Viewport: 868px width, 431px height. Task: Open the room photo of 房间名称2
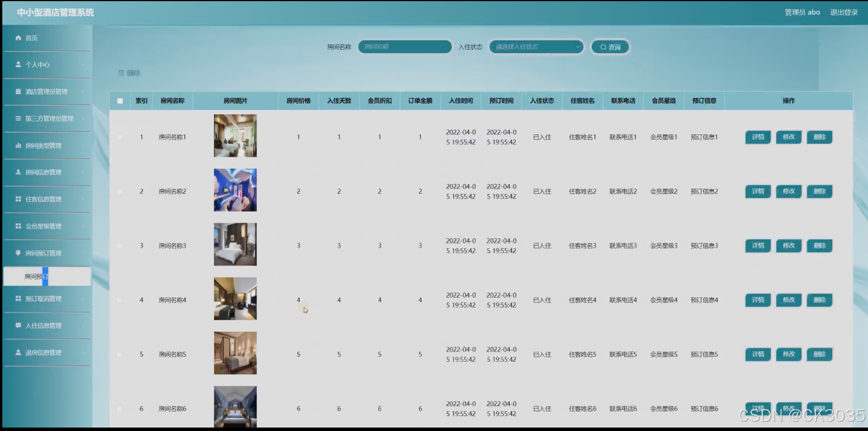tap(235, 190)
